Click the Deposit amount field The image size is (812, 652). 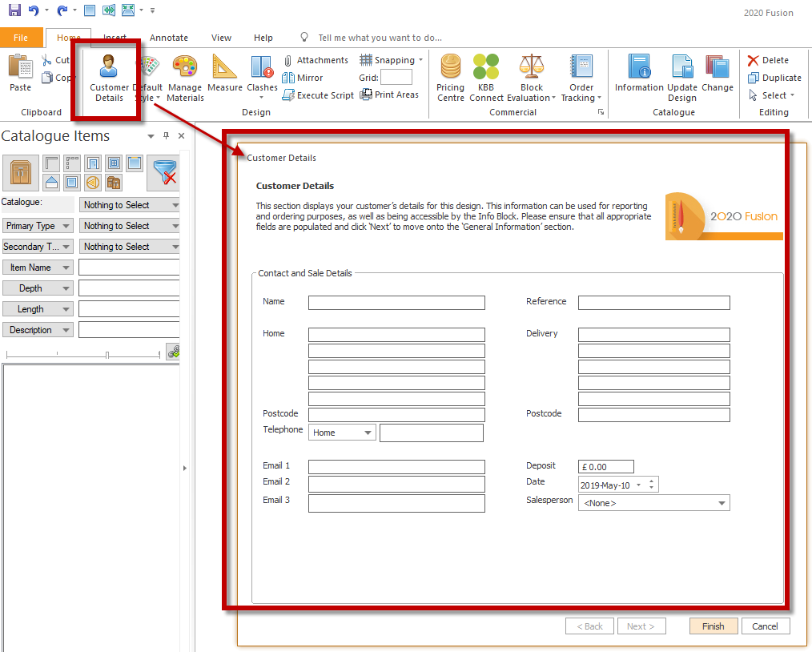tap(606, 467)
